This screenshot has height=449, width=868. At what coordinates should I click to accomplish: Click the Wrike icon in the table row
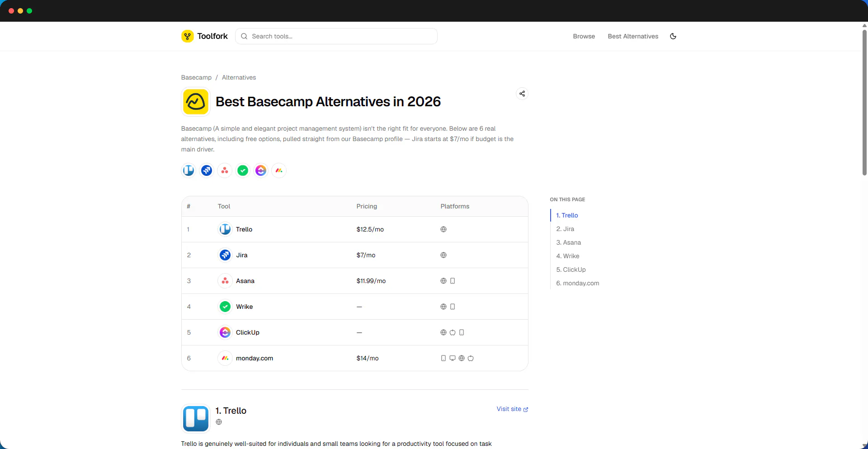click(225, 307)
